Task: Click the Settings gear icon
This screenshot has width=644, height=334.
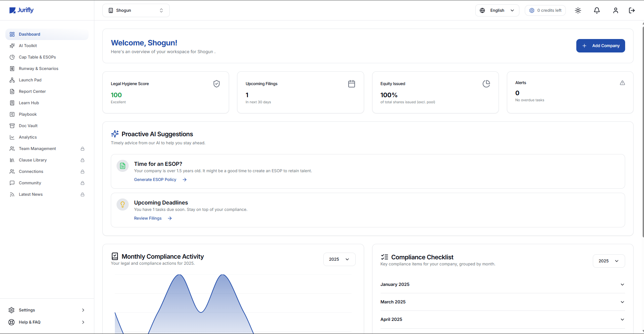Action: click(x=11, y=310)
